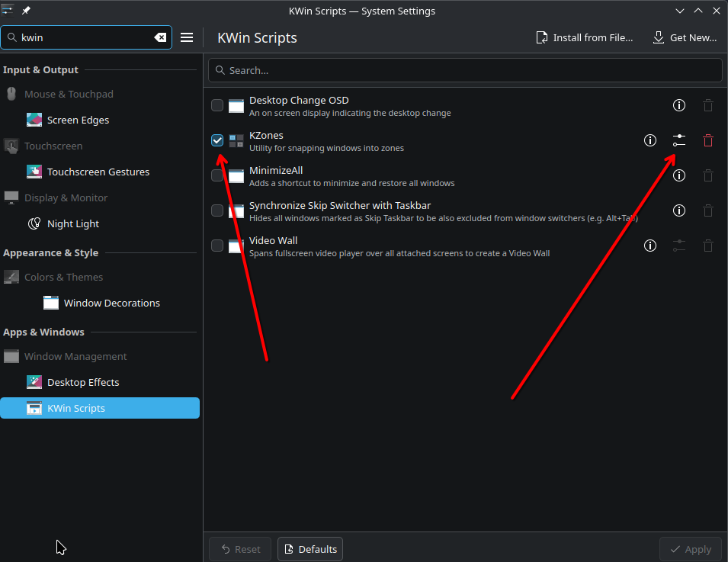This screenshot has height=562, width=728.
Task: Click the pin icon in title bar
Action: click(26, 10)
